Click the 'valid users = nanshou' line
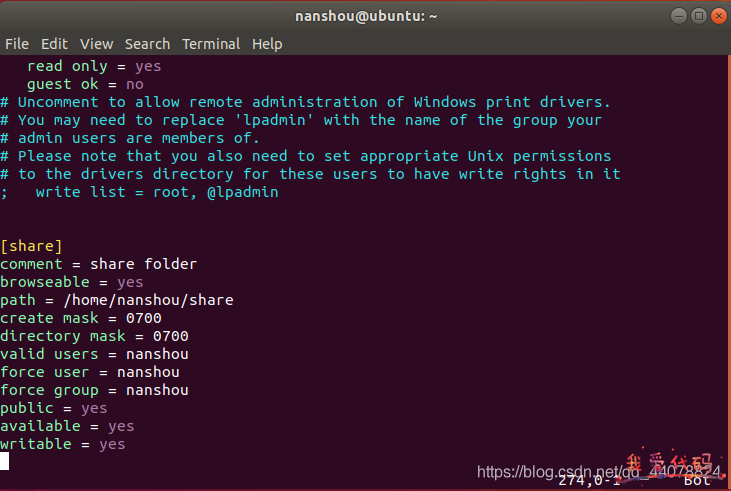This screenshot has height=491, width=731. click(x=94, y=354)
